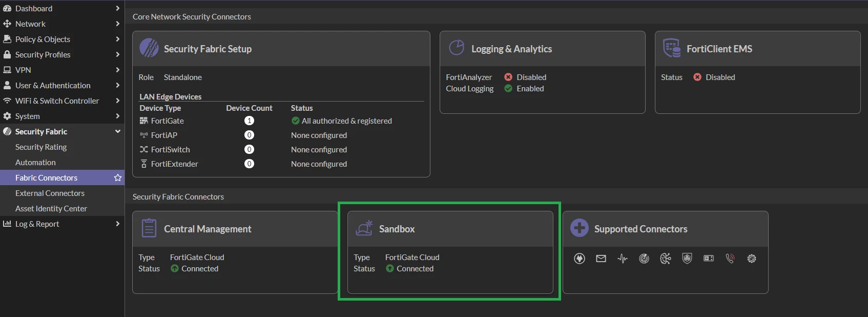The image size is (868, 317).
Task: Expand the Network menu chevron
Action: 118,24
